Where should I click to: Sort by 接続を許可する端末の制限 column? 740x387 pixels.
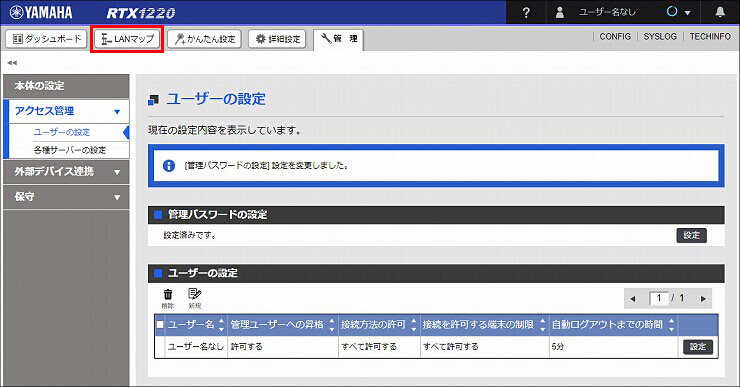pos(543,325)
